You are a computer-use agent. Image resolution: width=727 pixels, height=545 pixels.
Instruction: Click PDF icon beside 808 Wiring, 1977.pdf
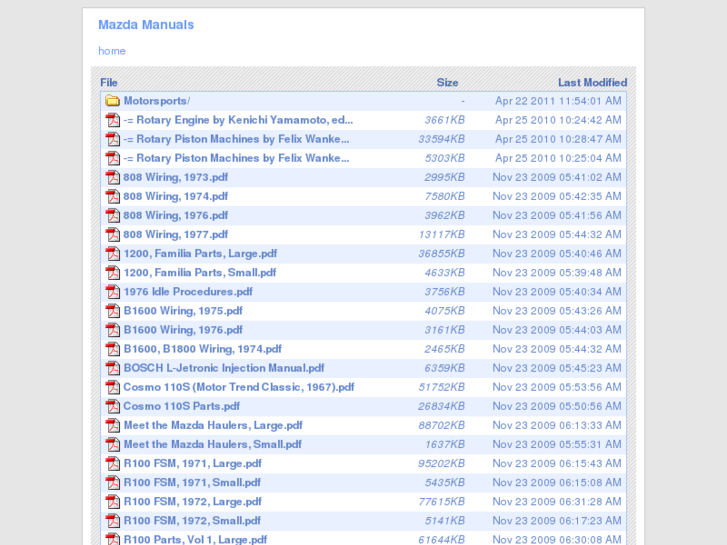pyautogui.click(x=112, y=234)
